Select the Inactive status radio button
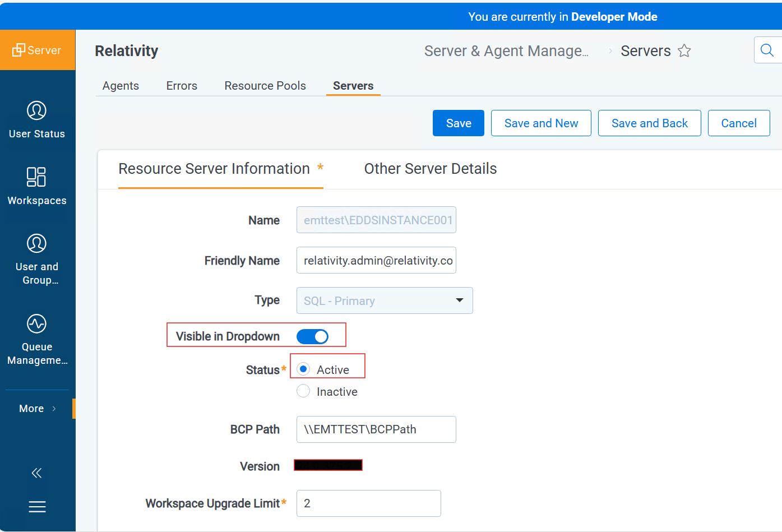 303,391
